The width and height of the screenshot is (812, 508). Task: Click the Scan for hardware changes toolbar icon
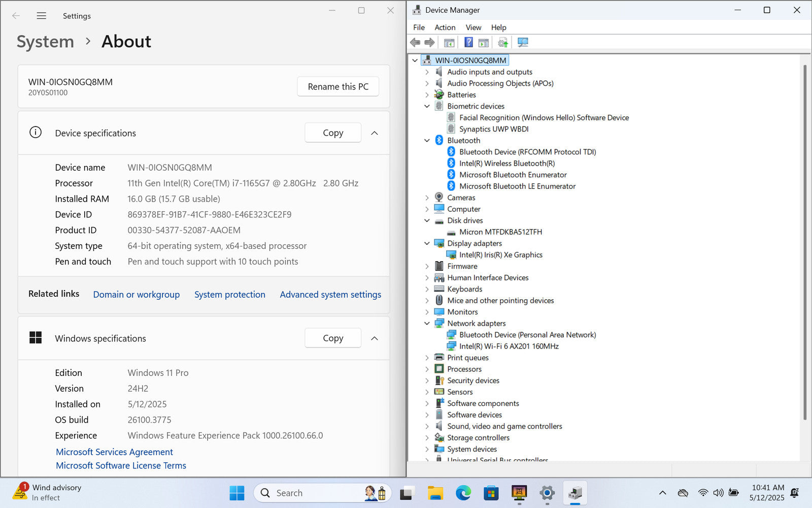[523, 43]
